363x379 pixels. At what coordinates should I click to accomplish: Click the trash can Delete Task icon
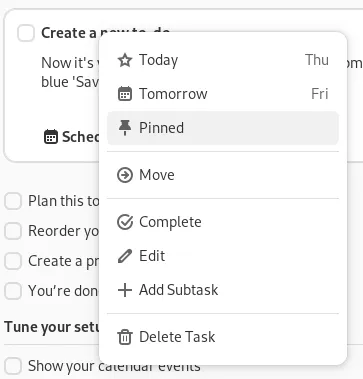point(125,337)
